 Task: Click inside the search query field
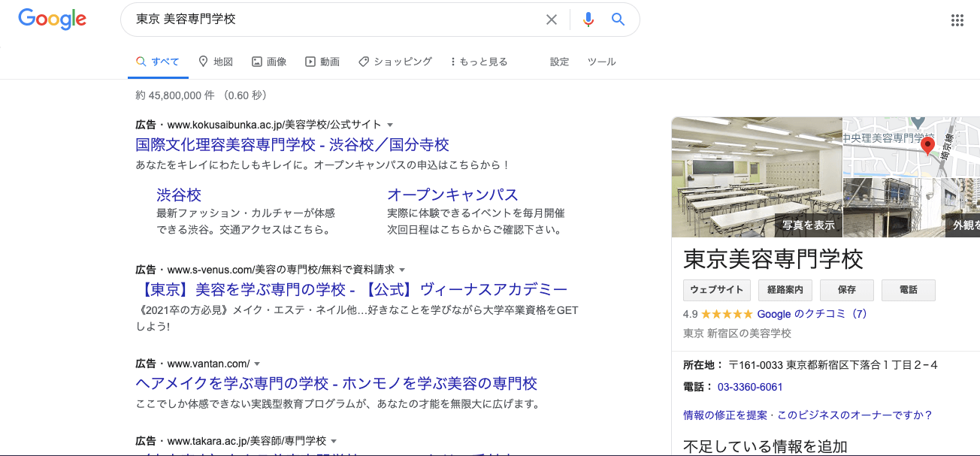point(334,20)
